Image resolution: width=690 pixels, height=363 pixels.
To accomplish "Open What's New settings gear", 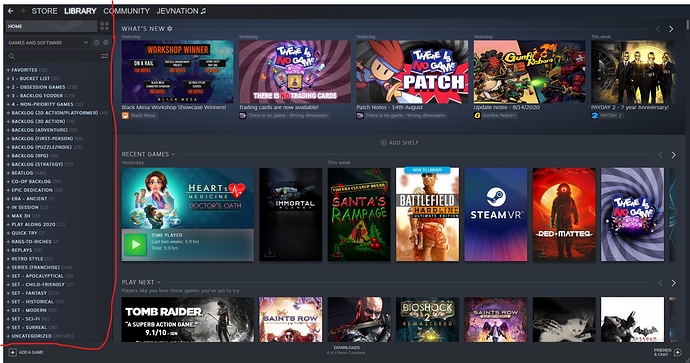I will coord(170,29).
